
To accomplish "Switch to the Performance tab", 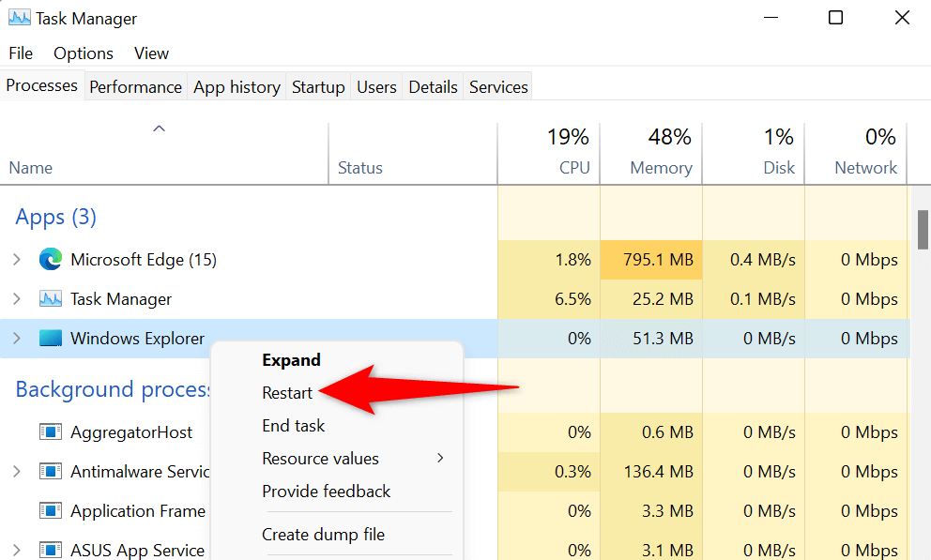I will [x=135, y=87].
